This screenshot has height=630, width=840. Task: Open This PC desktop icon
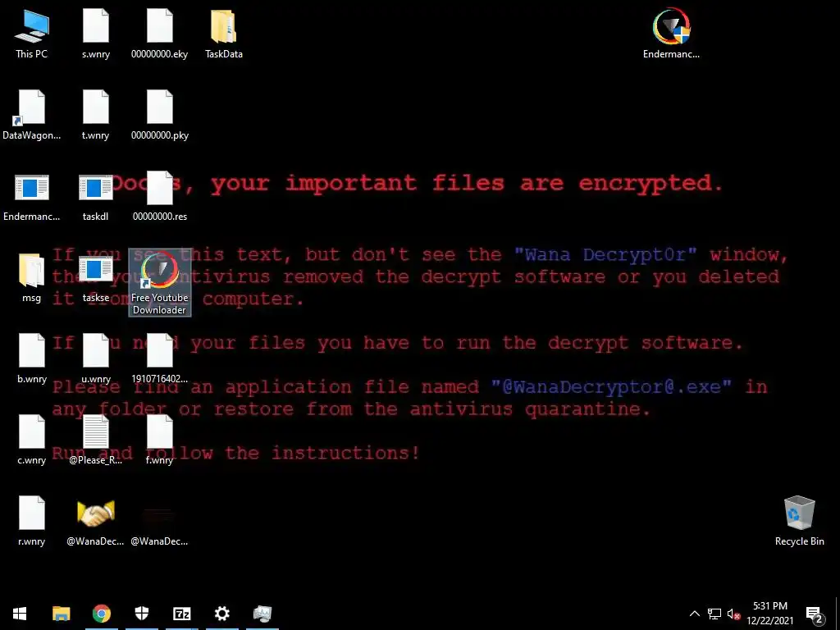point(32,34)
